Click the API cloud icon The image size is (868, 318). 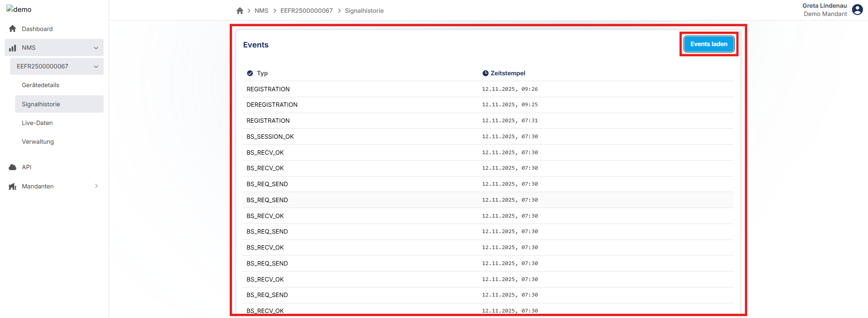tap(13, 167)
